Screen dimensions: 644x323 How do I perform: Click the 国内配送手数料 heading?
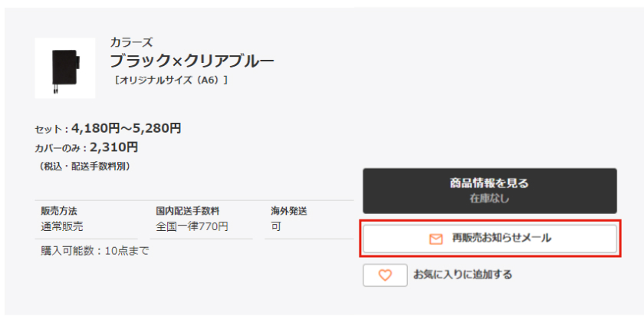188,211
